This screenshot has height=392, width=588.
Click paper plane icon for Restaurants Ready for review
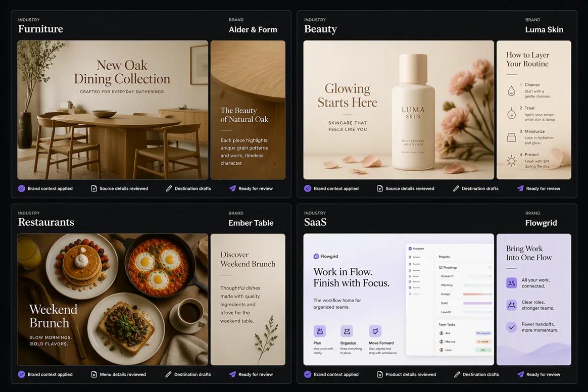(x=232, y=374)
